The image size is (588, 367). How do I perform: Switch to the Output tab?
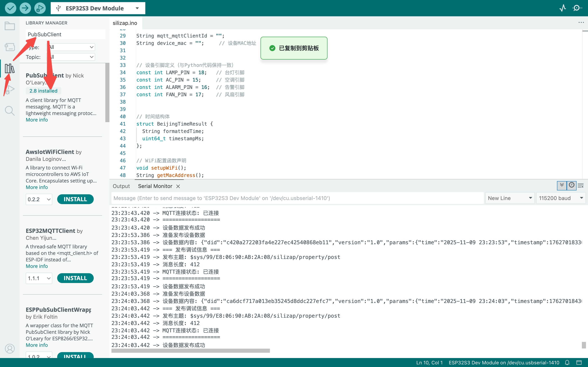121,186
